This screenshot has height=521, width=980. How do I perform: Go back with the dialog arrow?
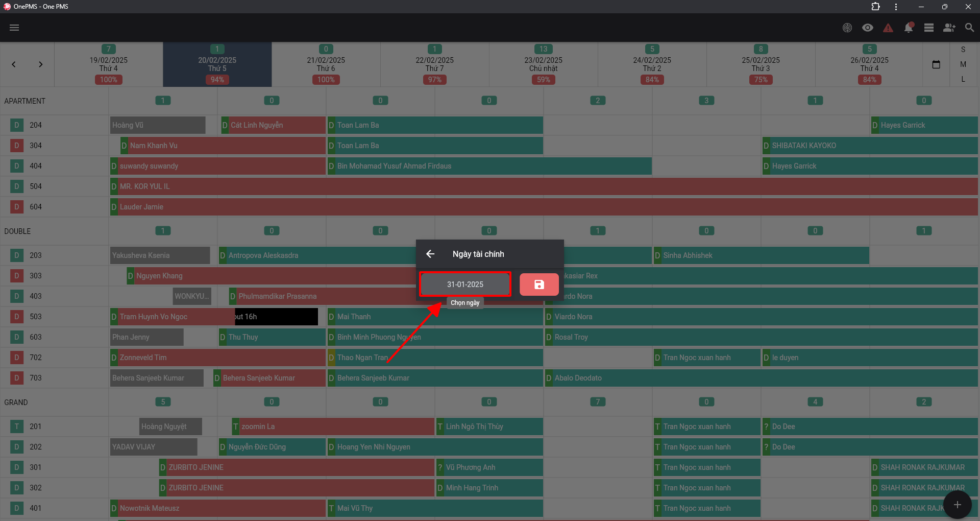[430, 254]
